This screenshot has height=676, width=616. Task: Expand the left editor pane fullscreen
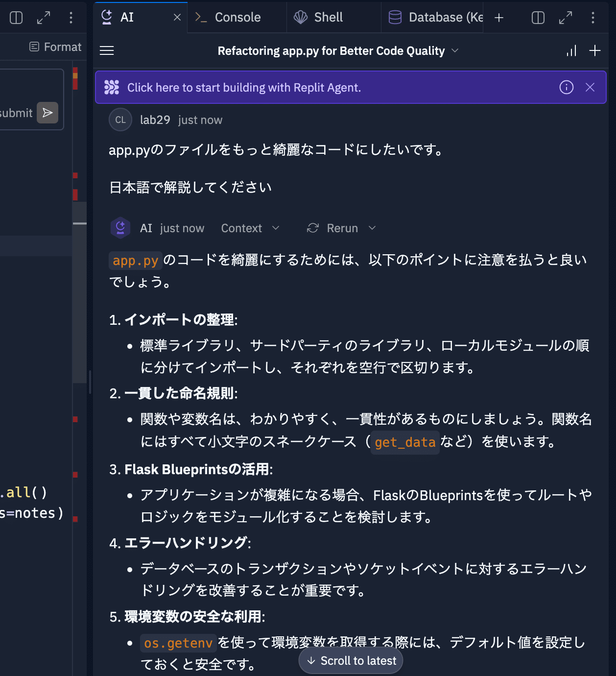(44, 18)
